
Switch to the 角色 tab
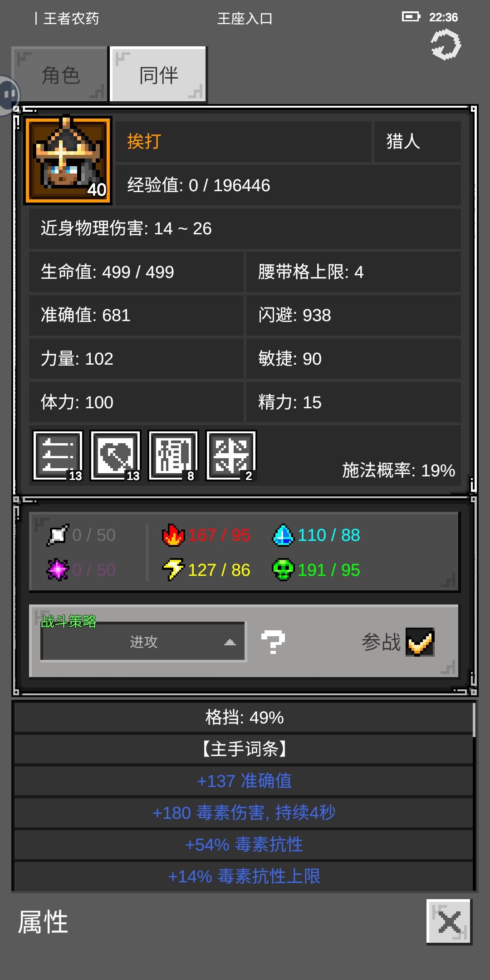[x=60, y=74]
